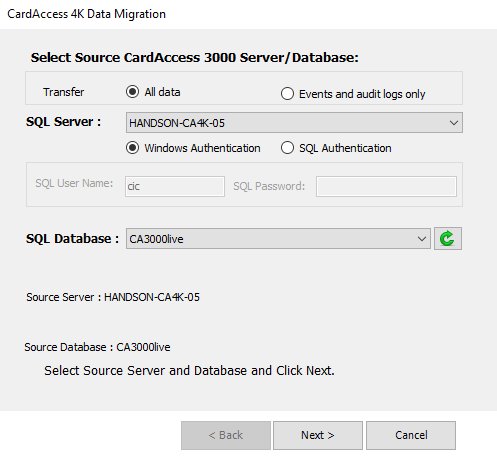Click the Back button

(x=226, y=435)
